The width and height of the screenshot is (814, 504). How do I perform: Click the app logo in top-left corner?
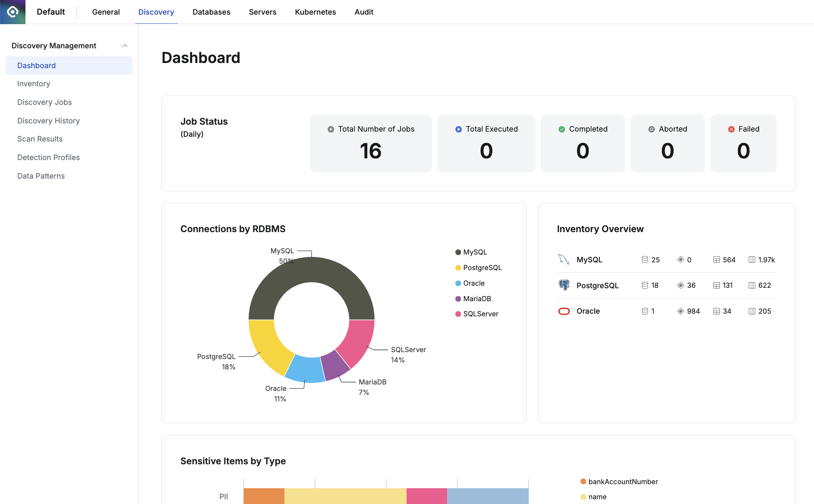point(13,12)
